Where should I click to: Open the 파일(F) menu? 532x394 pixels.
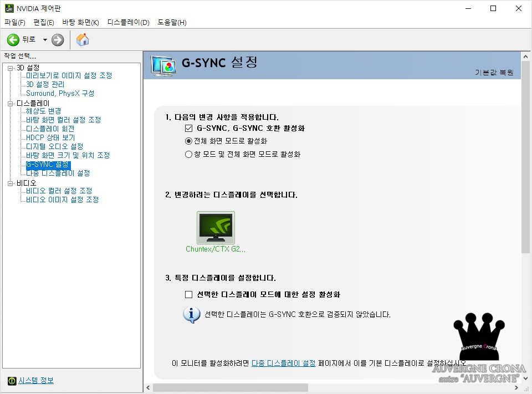pyautogui.click(x=15, y=22)
